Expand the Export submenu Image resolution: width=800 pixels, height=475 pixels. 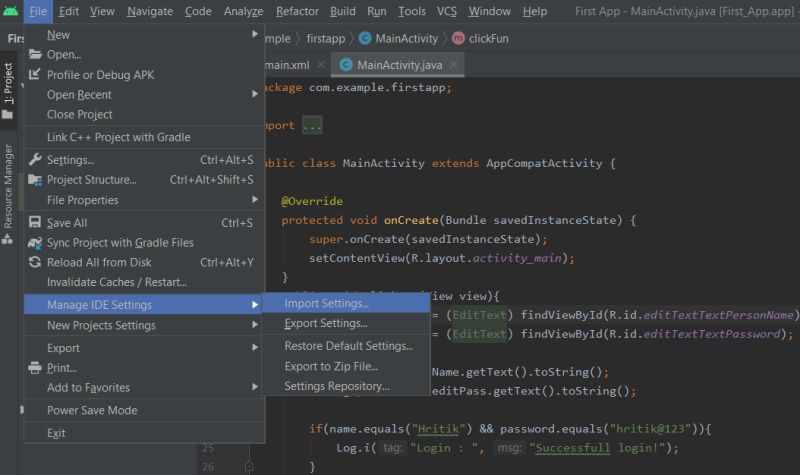coord(255,347)
